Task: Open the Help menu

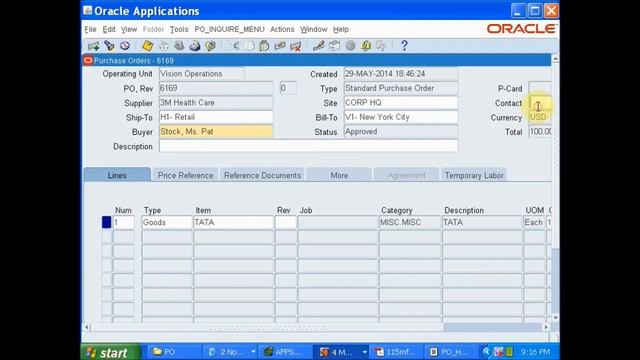Action: [340, 29]
